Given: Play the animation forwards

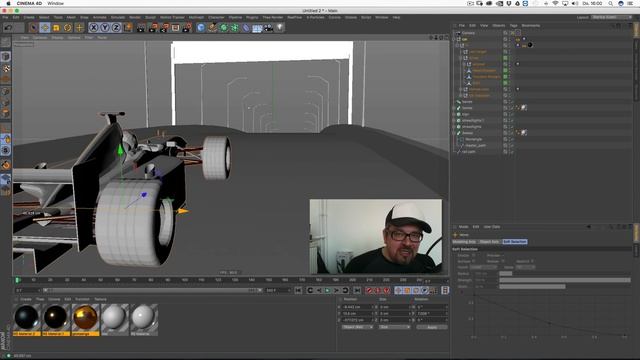Looking at the screenshot, I should (x=328, y=290).
